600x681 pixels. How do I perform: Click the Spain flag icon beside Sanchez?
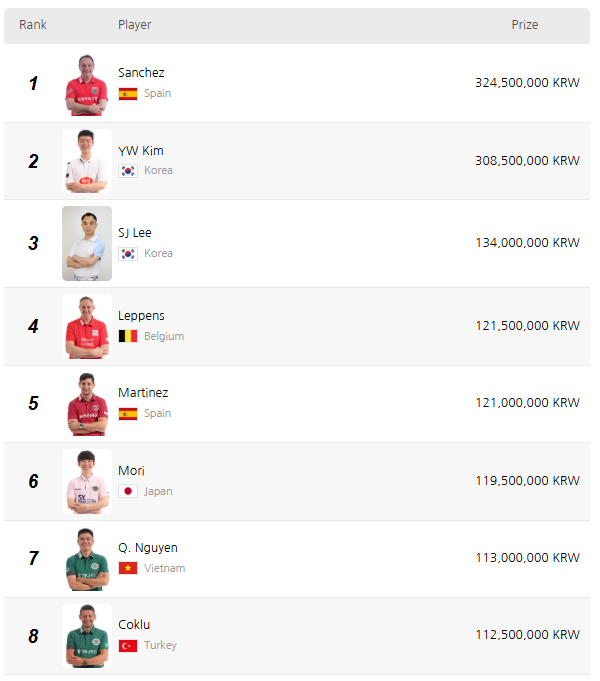[x=128, y=93]
